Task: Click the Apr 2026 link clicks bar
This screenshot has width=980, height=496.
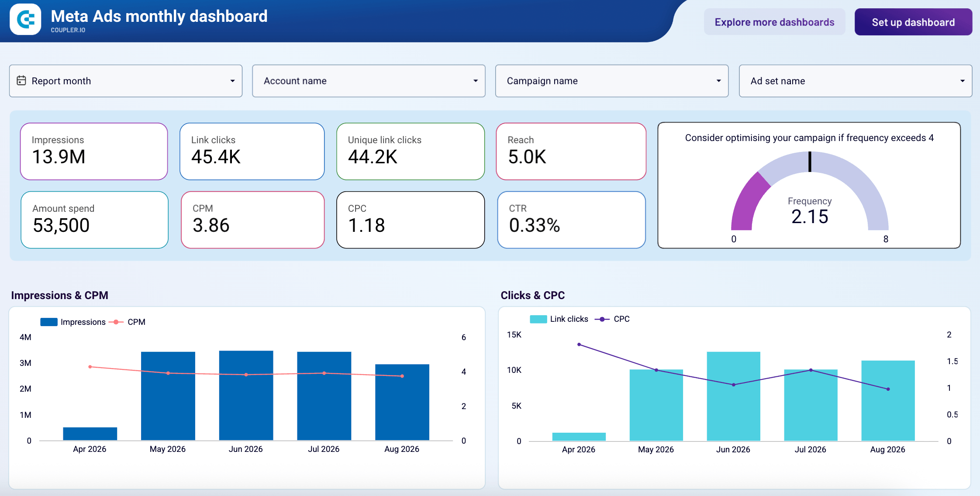Action: 579,437
